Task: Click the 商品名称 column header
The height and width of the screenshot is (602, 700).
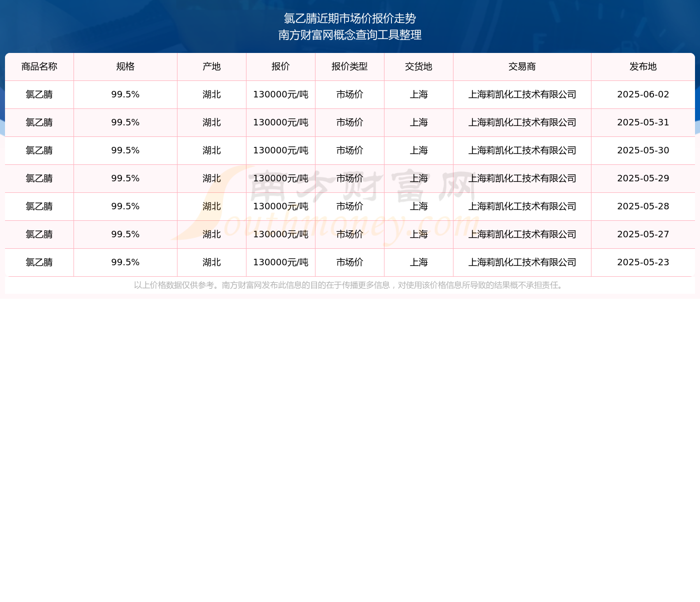Action: pyautogui.click(x=39, y=66)
